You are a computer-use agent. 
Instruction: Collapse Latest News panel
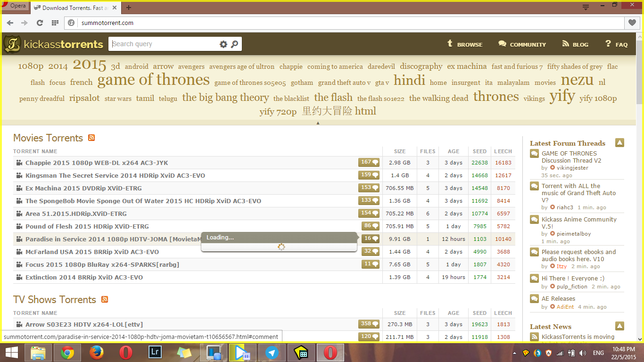point(619,326)
